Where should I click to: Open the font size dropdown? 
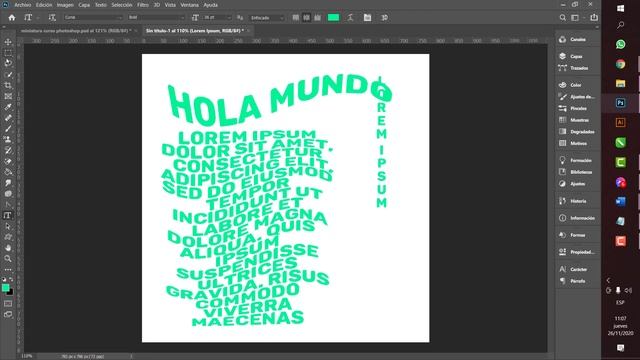click(x=229, y=18)
